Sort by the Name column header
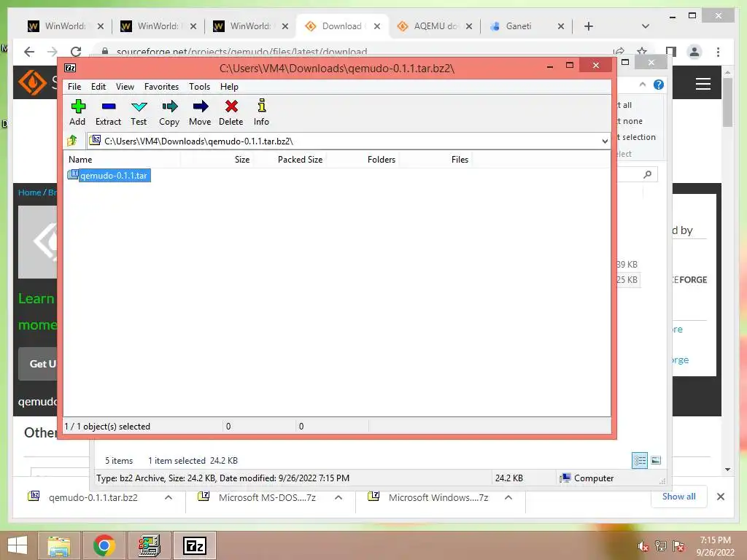The image size is (747, 560). tap(122, 160)
